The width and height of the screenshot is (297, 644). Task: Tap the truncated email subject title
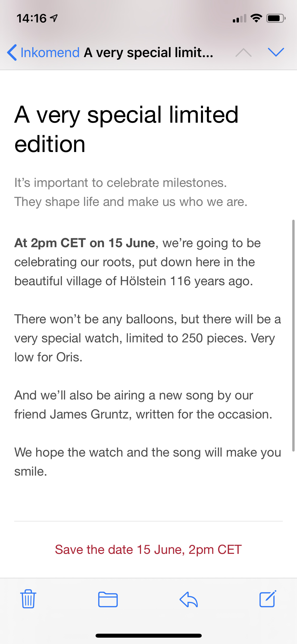coord(149,52)
